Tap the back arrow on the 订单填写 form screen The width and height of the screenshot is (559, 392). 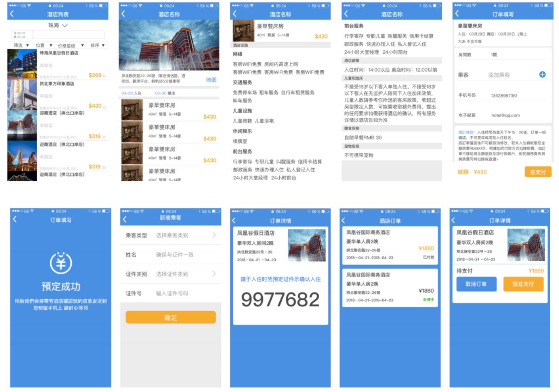pos(457,13)
